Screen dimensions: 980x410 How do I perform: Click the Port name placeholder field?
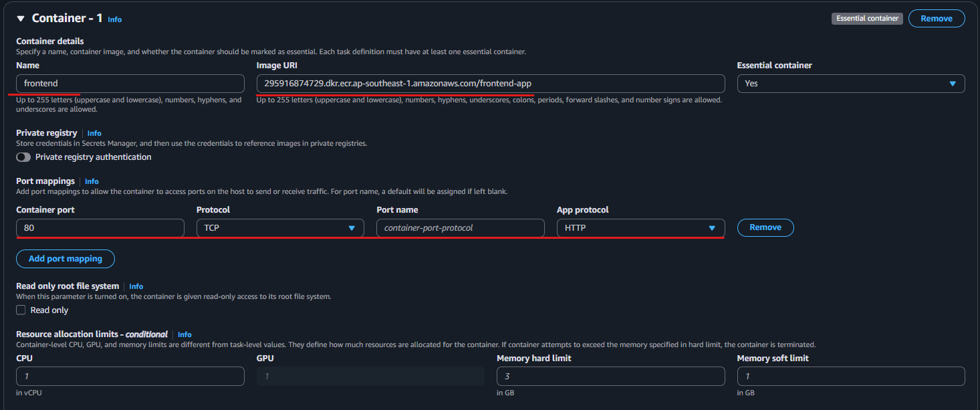[460, 227]
